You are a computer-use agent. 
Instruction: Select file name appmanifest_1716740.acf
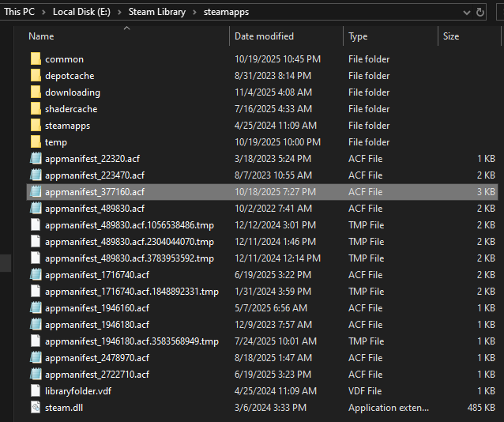click(97, 275)
